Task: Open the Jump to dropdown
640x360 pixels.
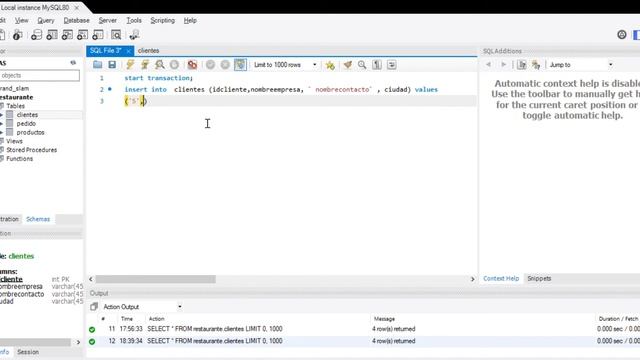Action: [x=581, y=65]
